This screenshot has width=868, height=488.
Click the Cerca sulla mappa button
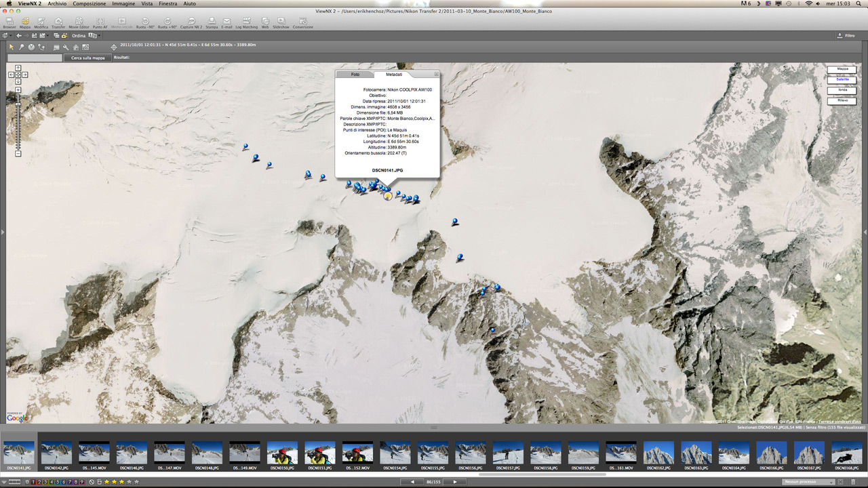click(88, 58)
